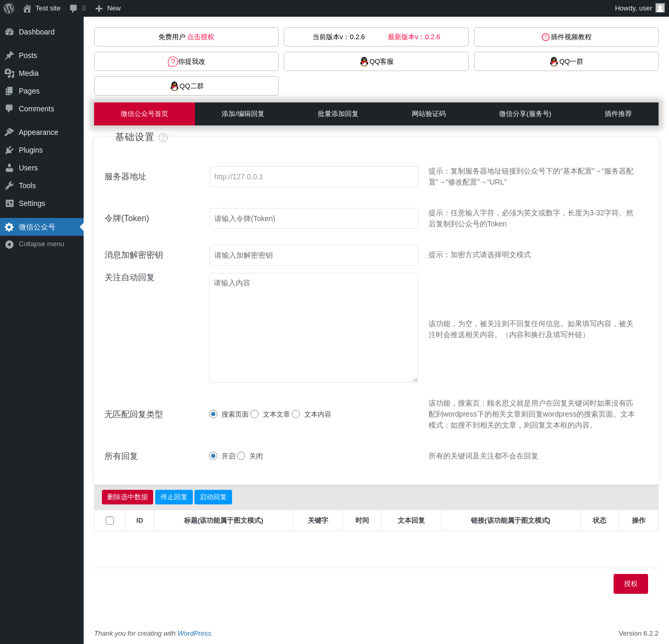
Task: Open Howdy, user account menu
Action: [x=639, y=8]
